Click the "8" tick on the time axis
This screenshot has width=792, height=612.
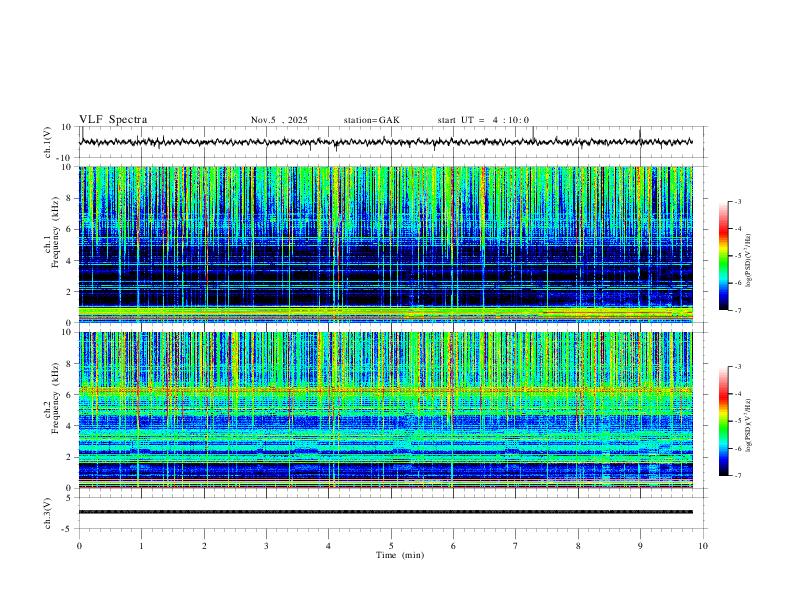[x=578, y=546]
